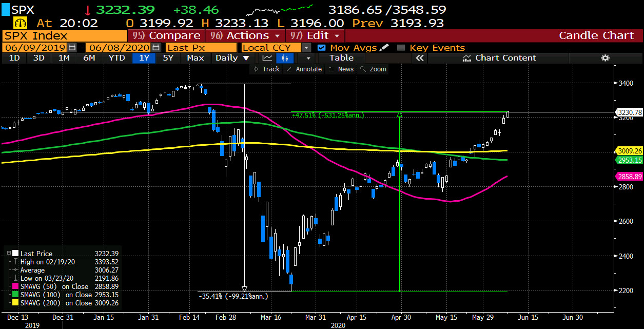This screenshot has width=644, height=329.
Task: Select the Max range tab
Action: pos(196,58)
